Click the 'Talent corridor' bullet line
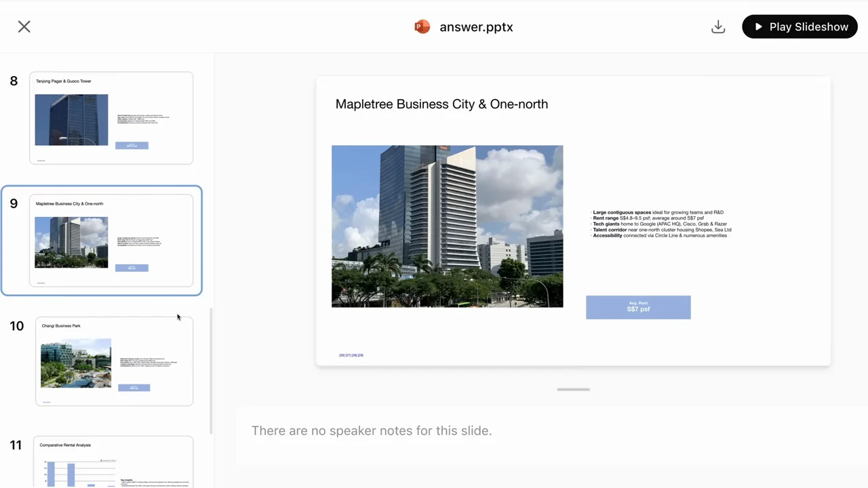The image size is (868, 488). click(x=661, y=230)
